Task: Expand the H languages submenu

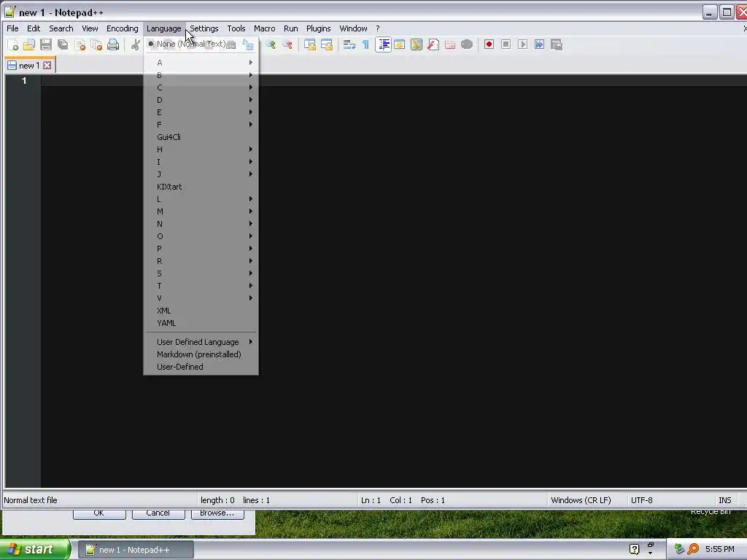Action: (201, 149)
